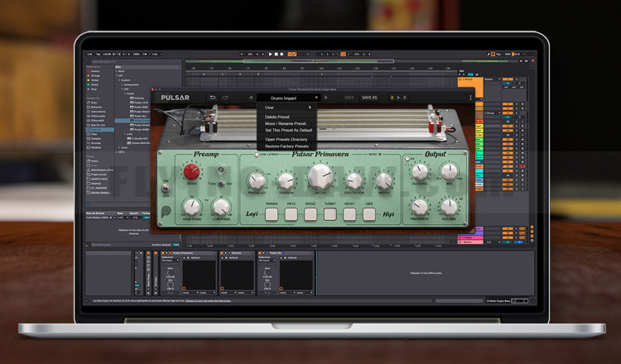Select the red Favorites collection in browser
Screen dimensions: 621x364
coord(94,71)
